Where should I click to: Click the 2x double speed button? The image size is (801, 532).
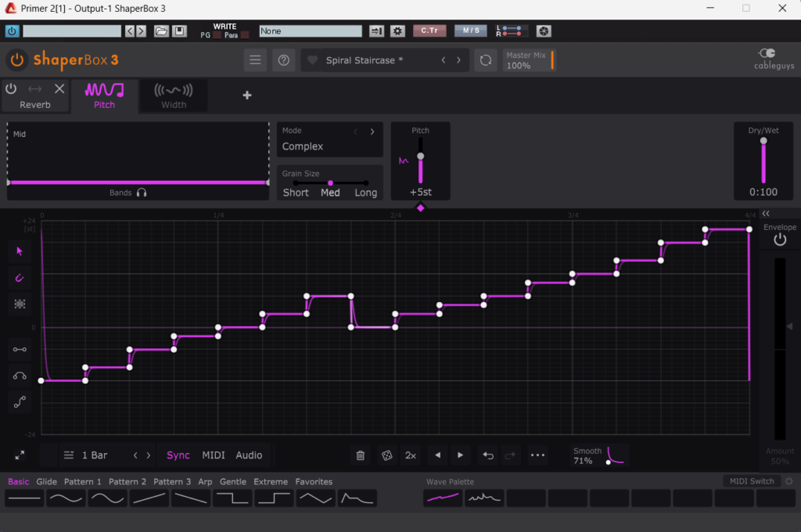[x=411, y=455]
